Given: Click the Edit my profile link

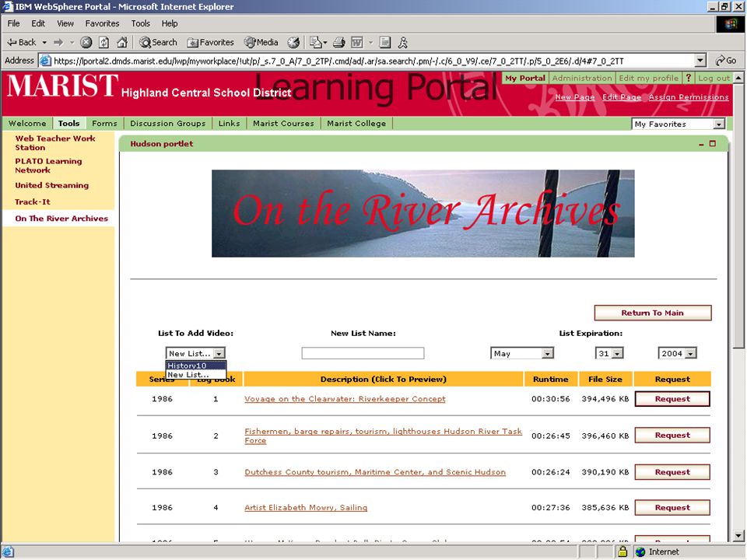Looking at the screenshot, I should click(x=648, y=78).
